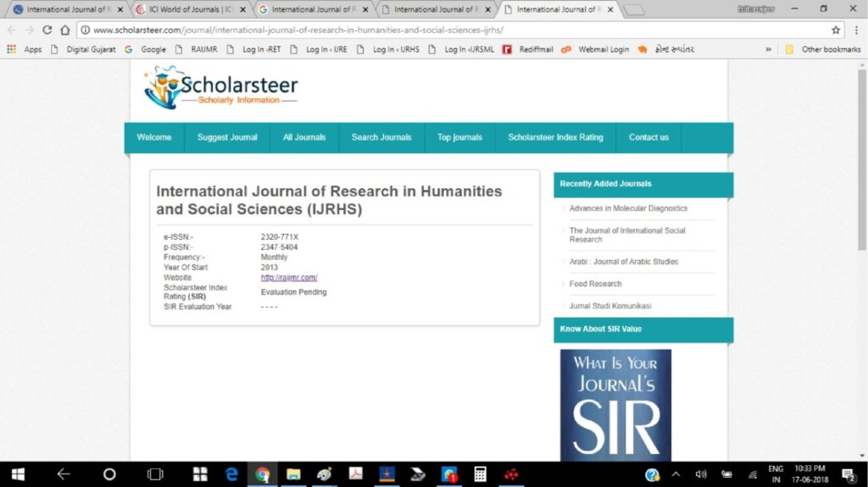Image resolution: width=868 pixels, height=487 pixels.
Task: Open the Windows Start menu
Action: click(18, 474)
